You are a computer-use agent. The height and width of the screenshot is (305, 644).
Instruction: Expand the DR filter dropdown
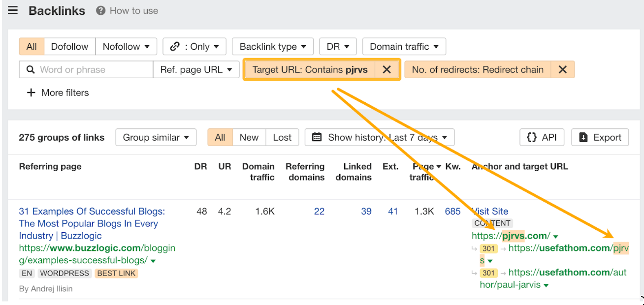pyautogui.click(x=338, y=47)
